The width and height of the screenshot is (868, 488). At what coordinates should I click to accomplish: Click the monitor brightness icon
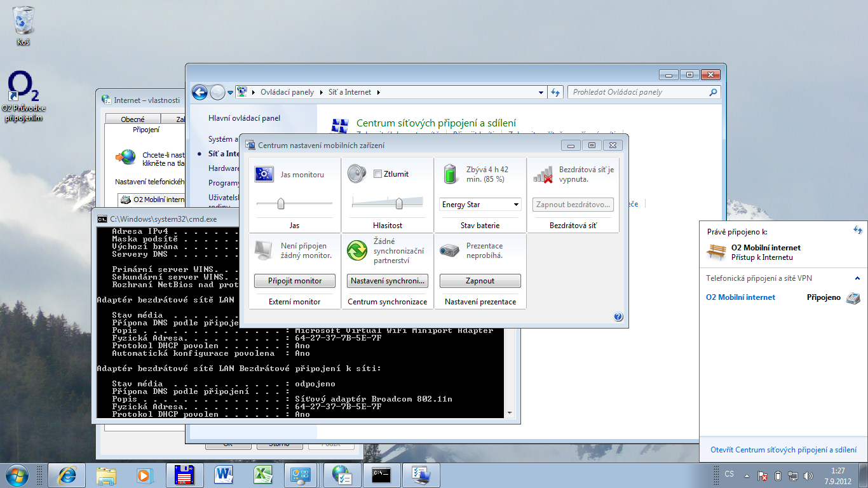pos(264,174)
